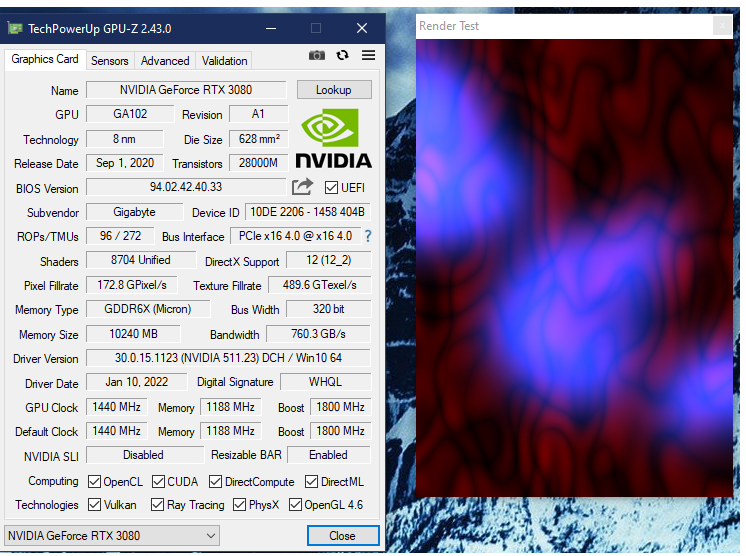The width and height of the screenshot is (746, 556).
Task: Click the Name field NVIDIA GeForce RTX 3080
Action: (186, 90)
